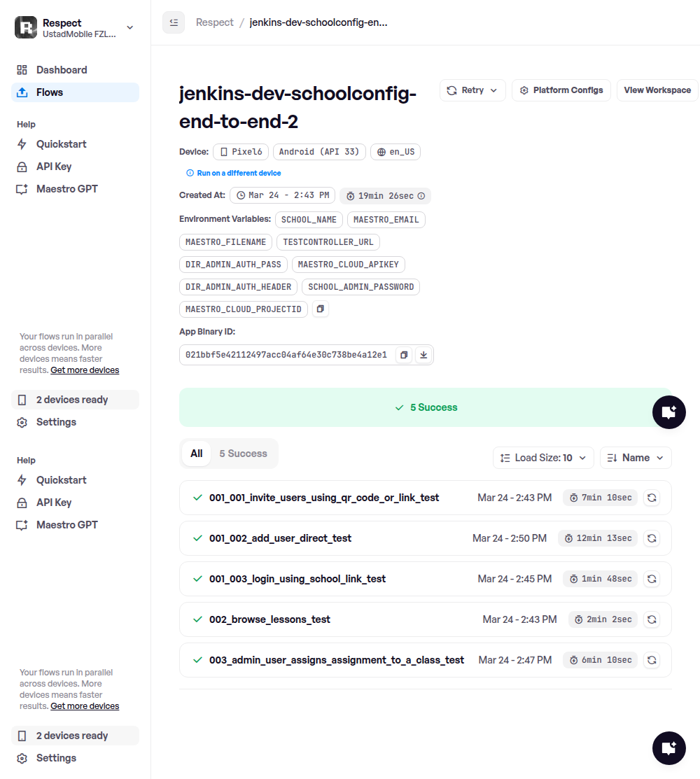The image size is (700, 779).
Task: Copy the environment variables list
Action: [x=320, y=309]
